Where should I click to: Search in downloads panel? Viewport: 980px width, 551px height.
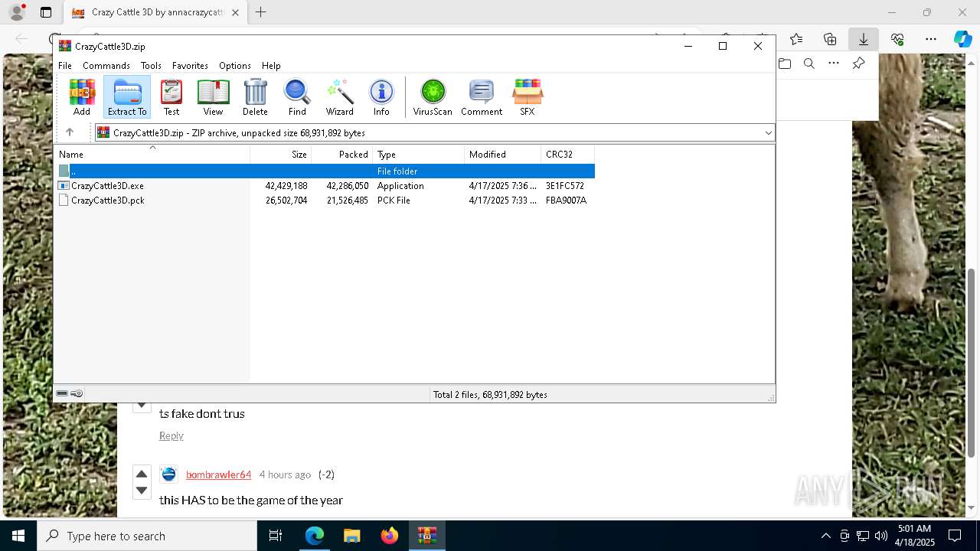809,64
